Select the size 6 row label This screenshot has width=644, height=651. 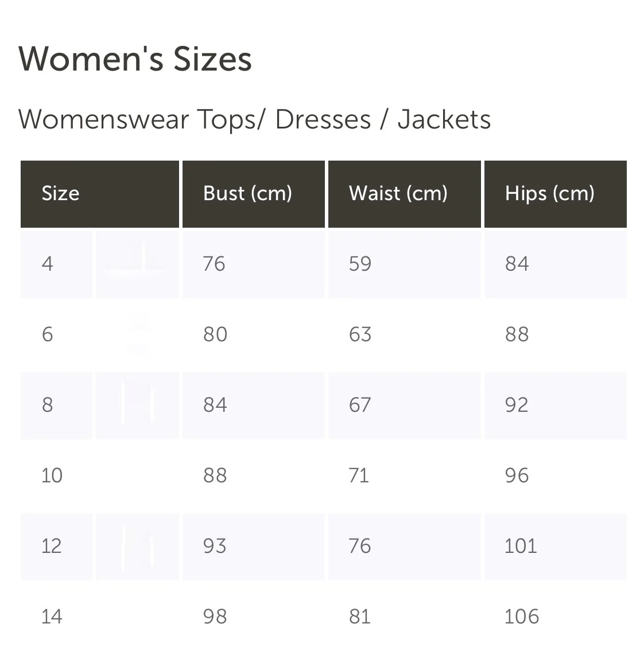48,334
